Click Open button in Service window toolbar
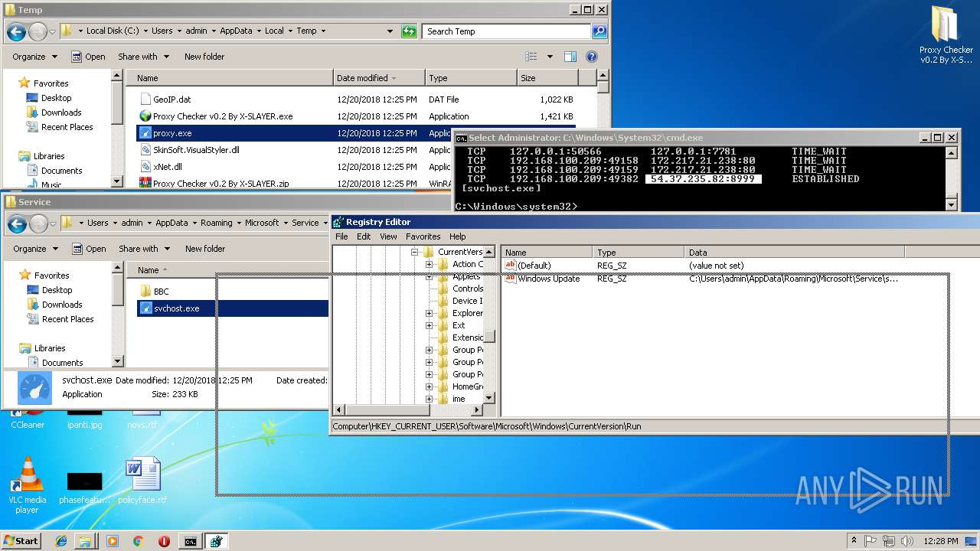980x551 pixels. pyautogui.click(x=89, y=249)
